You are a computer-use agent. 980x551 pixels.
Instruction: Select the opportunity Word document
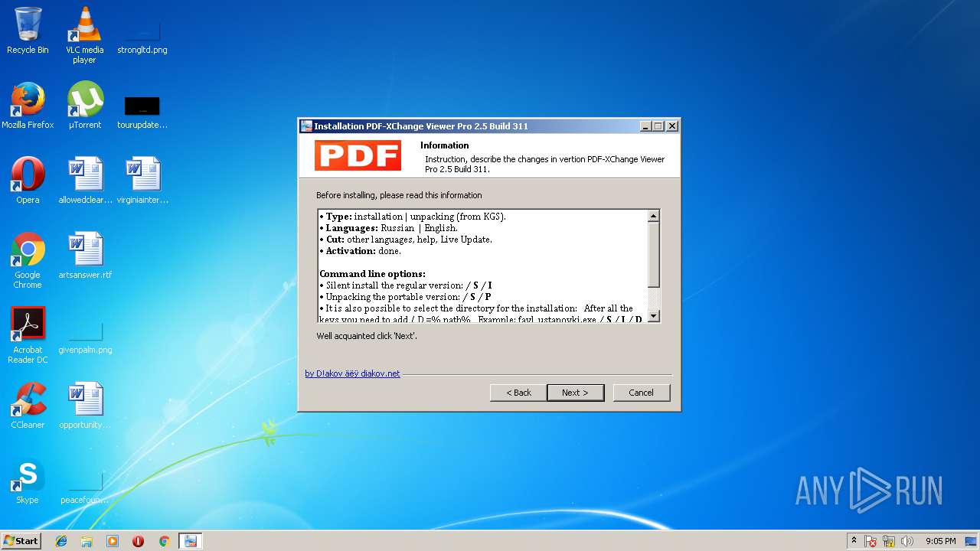pyautogui.click(x=85, y=406)
